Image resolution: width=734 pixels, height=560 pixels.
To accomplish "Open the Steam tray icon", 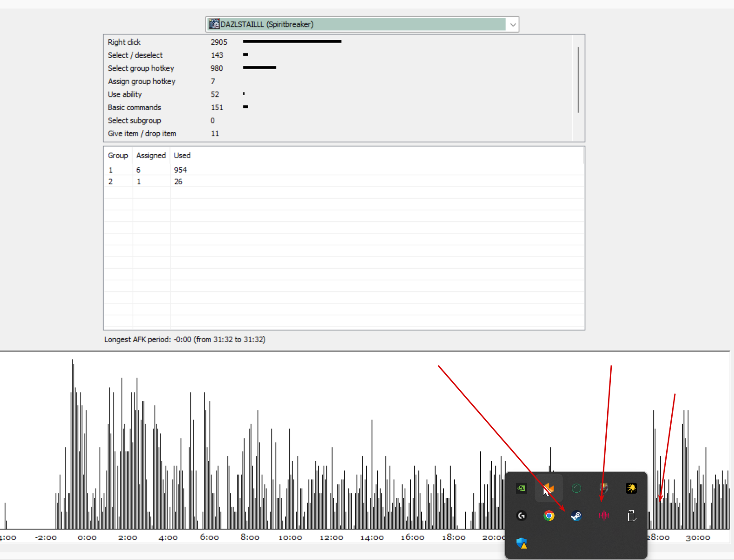I will coord(576,516).
